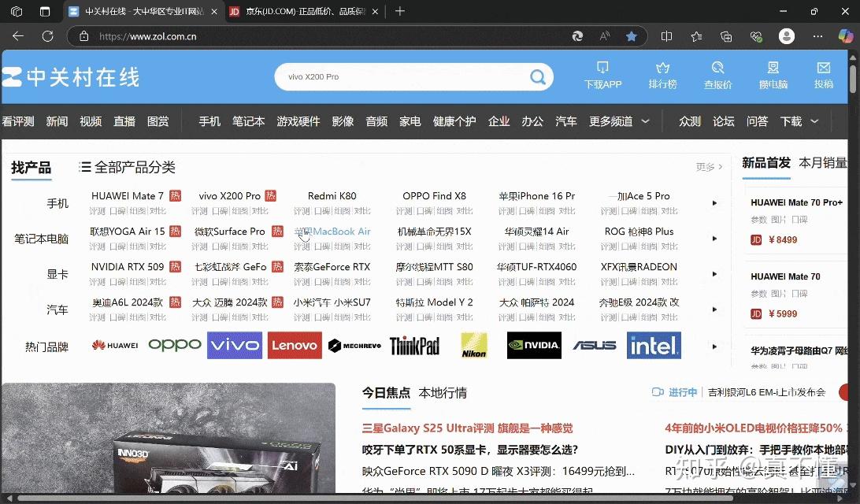Click the 中关村在线 logo

click(x=71, y=77)
